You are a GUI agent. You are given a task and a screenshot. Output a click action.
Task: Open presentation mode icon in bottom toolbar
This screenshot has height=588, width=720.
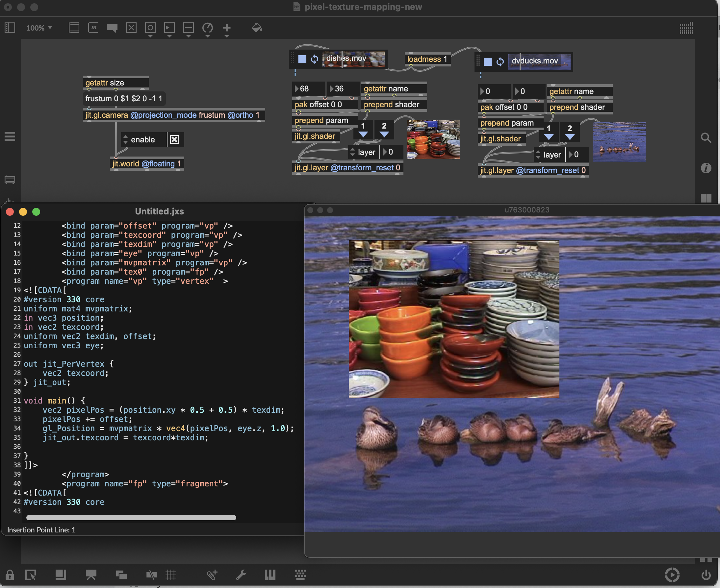[91, 575]
